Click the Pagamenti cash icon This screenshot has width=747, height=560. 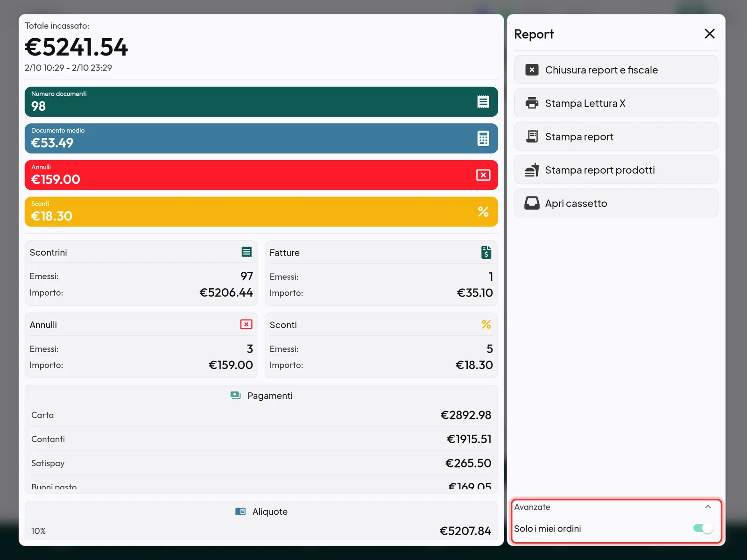(235, 395)
